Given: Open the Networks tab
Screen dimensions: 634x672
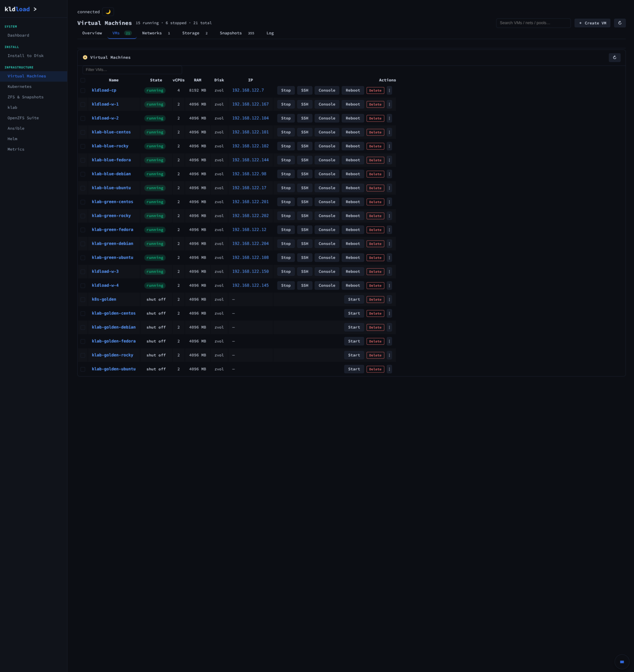Looking at the screenshot, I should pyautogui.click(x=156, y=33).
